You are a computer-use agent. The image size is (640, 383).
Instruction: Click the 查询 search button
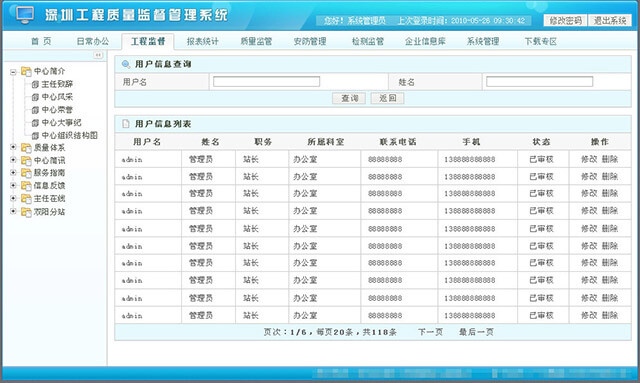[349, 98]
